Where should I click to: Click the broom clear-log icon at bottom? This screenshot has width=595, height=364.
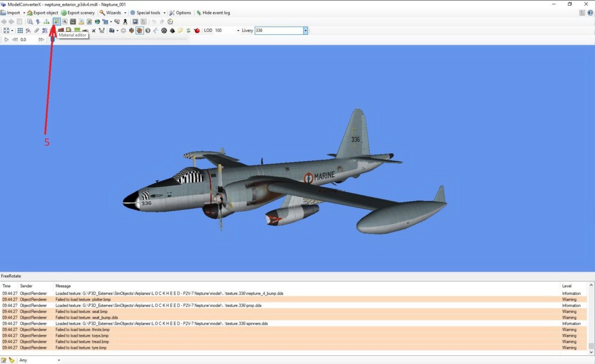pyautogui.click(x=12, y=360)
